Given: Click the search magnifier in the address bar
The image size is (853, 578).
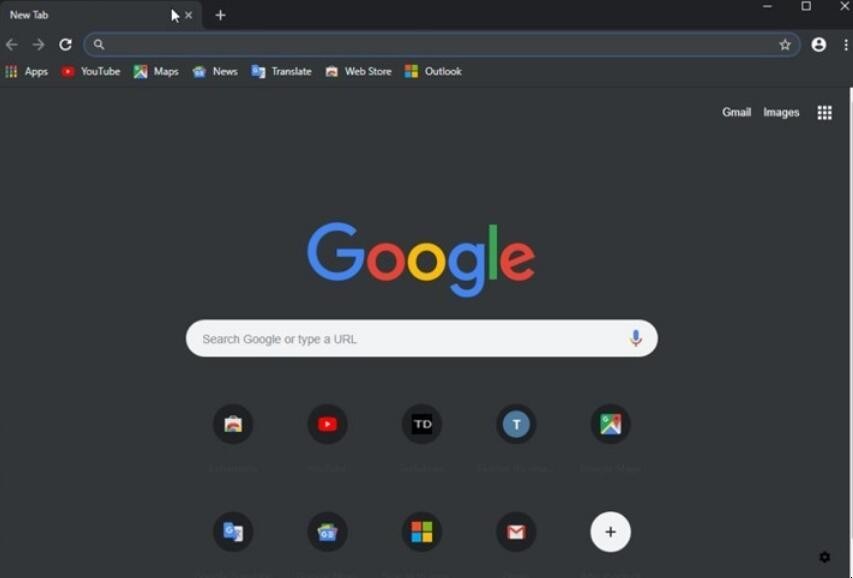Looking at the screenshot, I should point(98,45).
